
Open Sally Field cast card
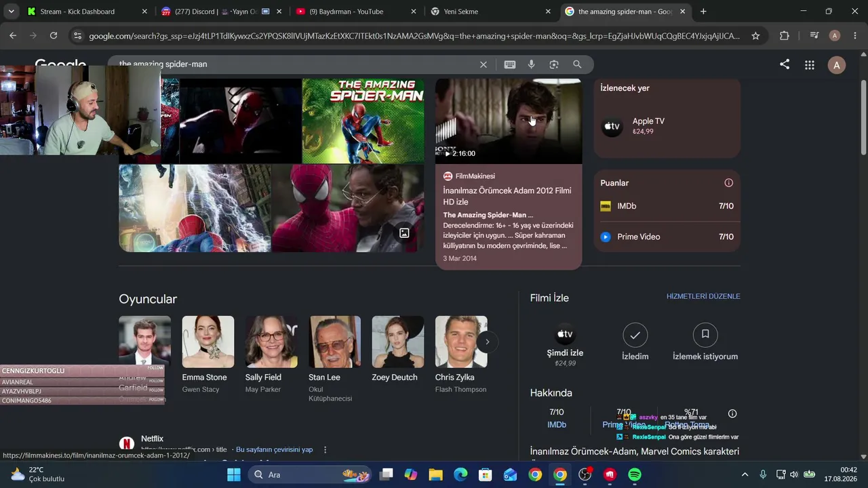(x=271, y=354)
